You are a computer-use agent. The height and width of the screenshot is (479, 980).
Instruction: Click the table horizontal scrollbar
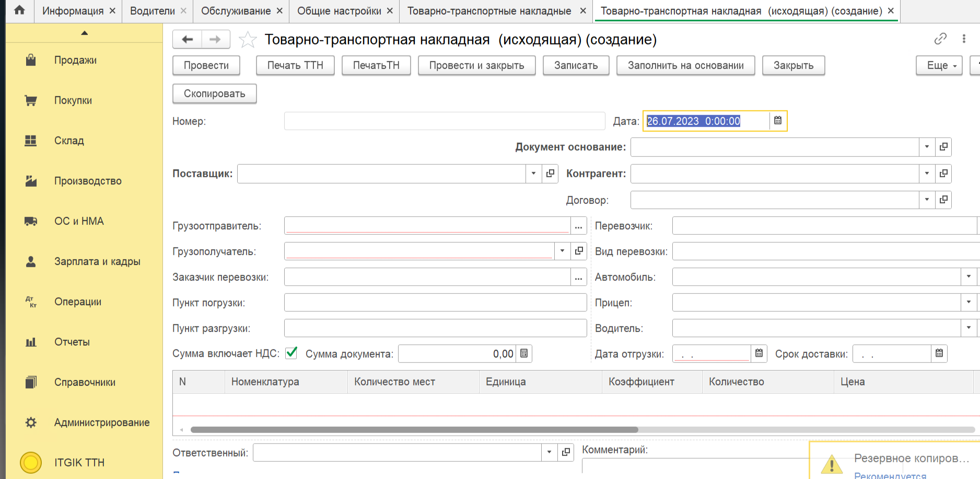point(414,430)
